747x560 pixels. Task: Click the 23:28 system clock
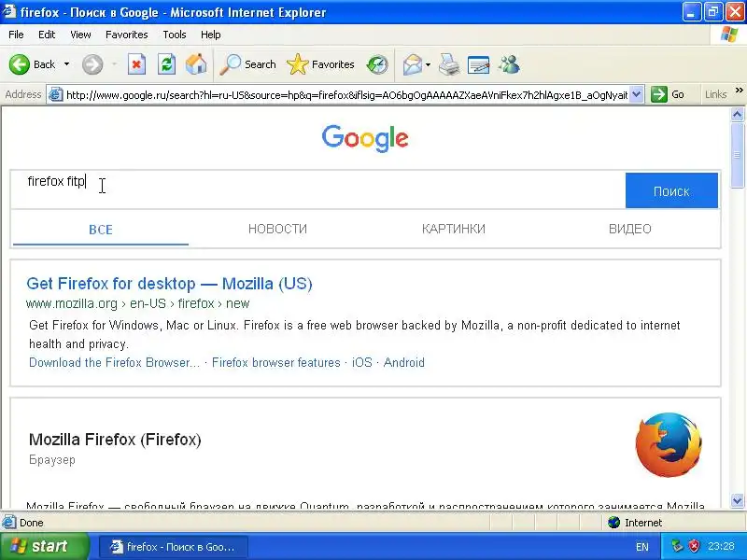click(x=721, y=546)
